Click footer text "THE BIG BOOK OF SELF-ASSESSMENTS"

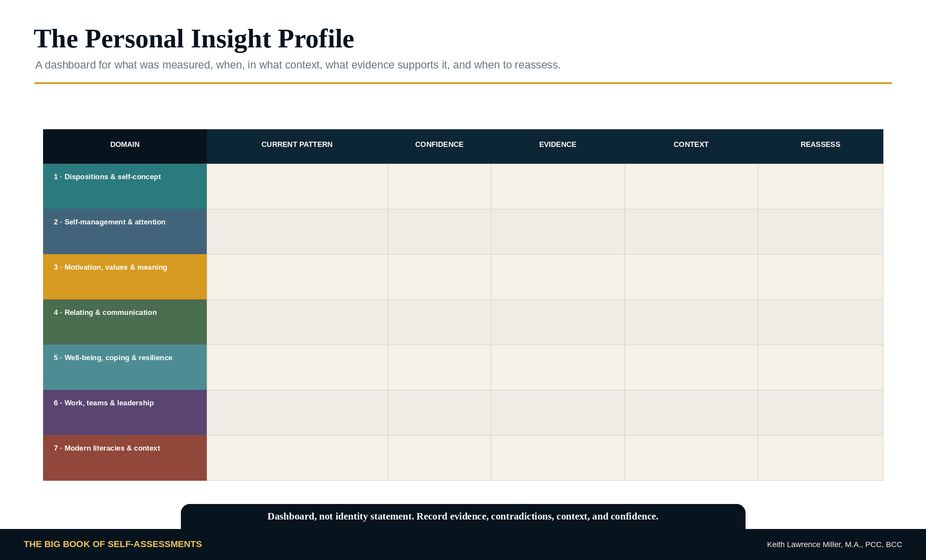[x=113, y=544]
